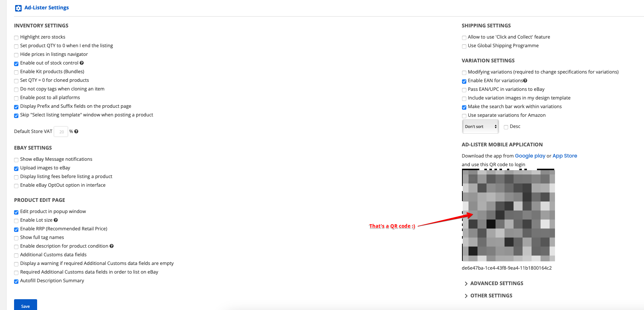
Task: Enable Kit products (Bundles) checkbox
Action: pos(16,72)
